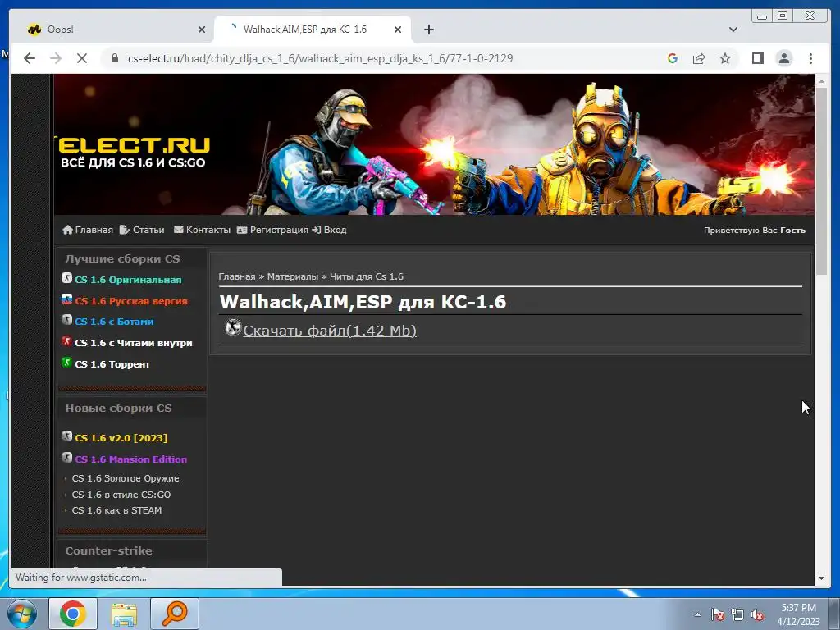
Task: Open Статьи in the site menu
Action: coord(148,230)
